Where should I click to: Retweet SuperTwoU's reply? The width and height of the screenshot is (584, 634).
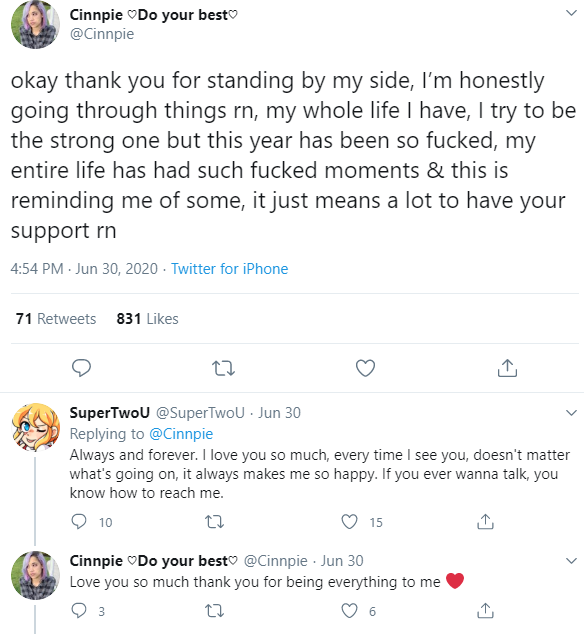214,522
